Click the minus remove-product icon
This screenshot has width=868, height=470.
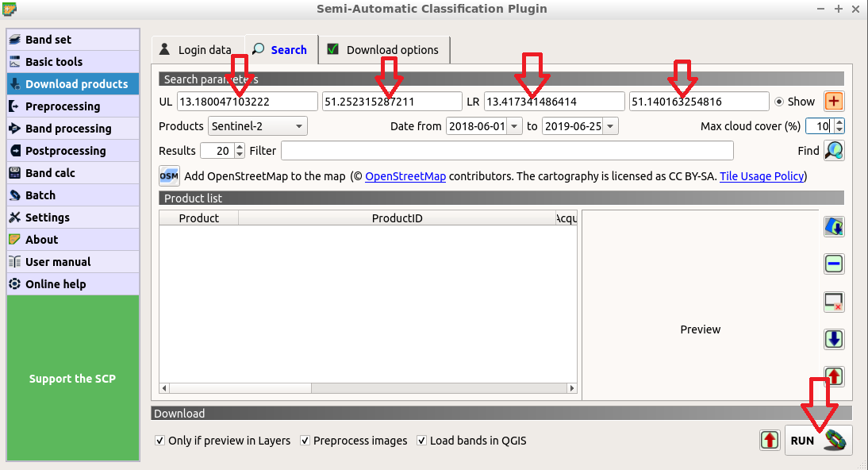coord(833,264)
